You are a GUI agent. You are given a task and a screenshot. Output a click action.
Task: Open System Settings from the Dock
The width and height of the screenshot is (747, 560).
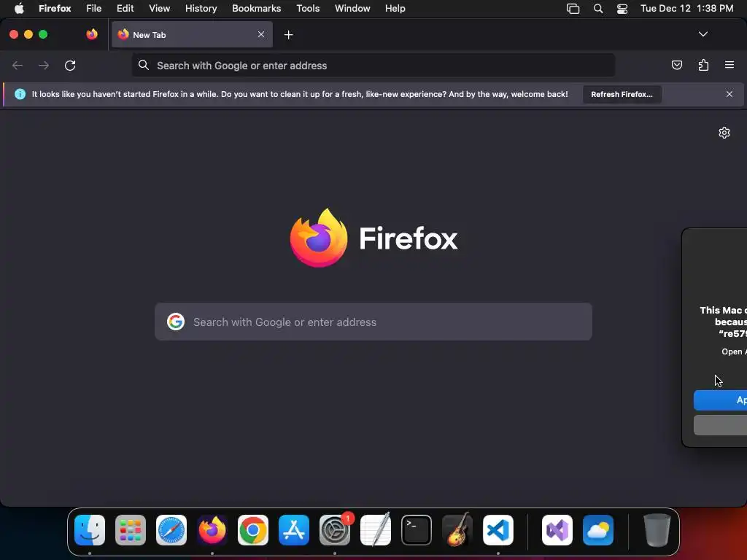(x=335, y=530)
